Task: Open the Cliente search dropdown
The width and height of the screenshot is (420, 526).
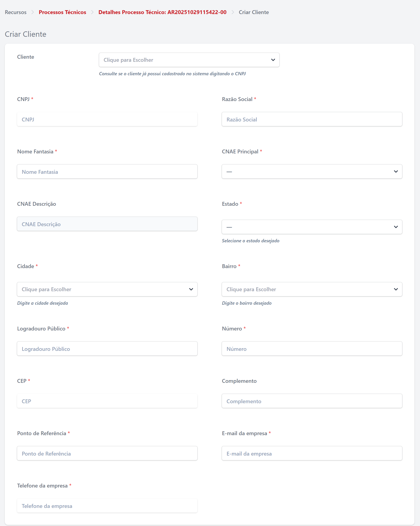Action: tap(189, 60)
